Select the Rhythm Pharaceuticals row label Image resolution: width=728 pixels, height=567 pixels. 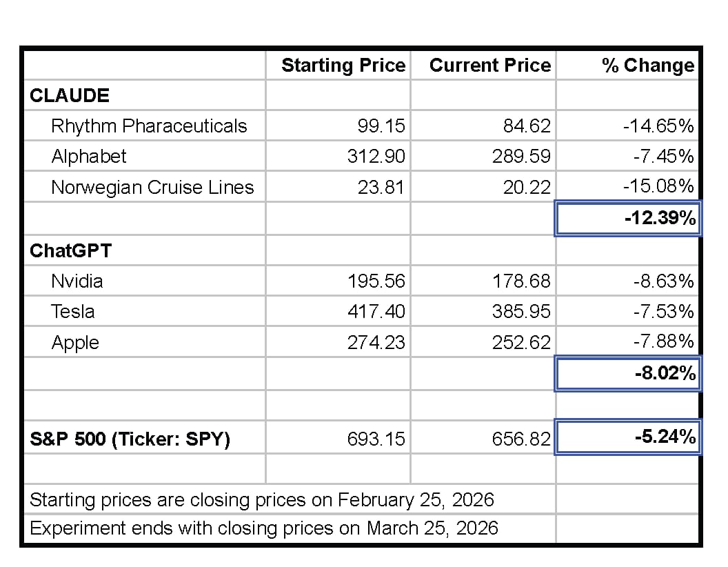pyautogui.click(x=148, y=126)
